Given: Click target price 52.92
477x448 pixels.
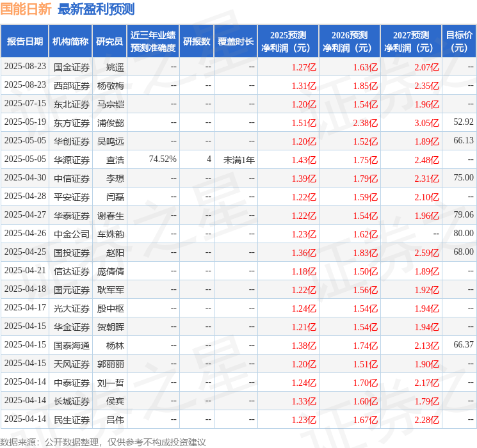Looking at the screenshot, I should [x=464, y=122].
